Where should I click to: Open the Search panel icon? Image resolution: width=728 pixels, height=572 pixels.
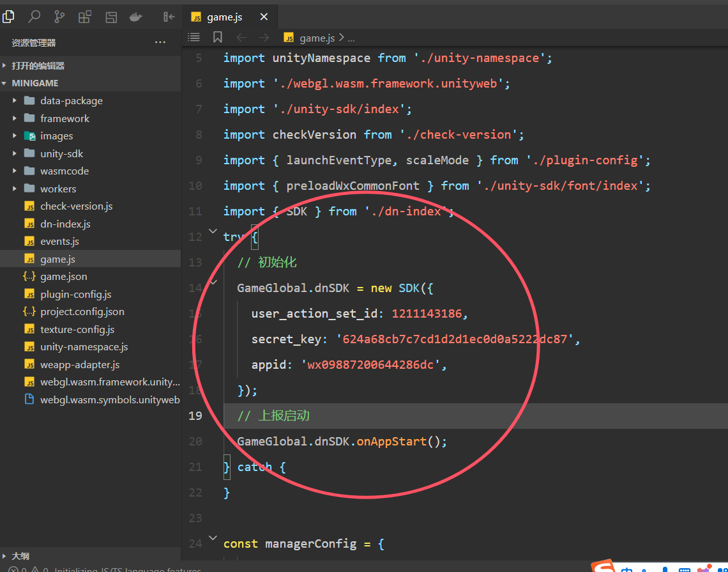coord(34,17)
